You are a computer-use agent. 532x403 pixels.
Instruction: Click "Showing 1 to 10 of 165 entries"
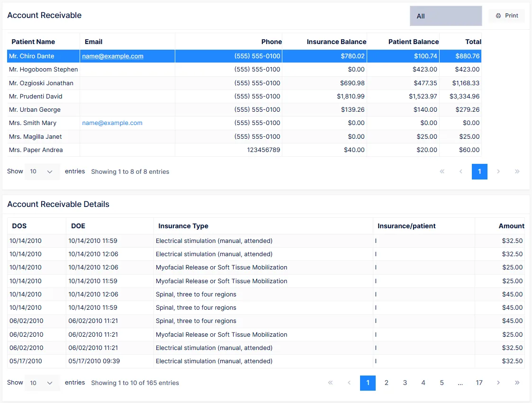click(135, 383)
